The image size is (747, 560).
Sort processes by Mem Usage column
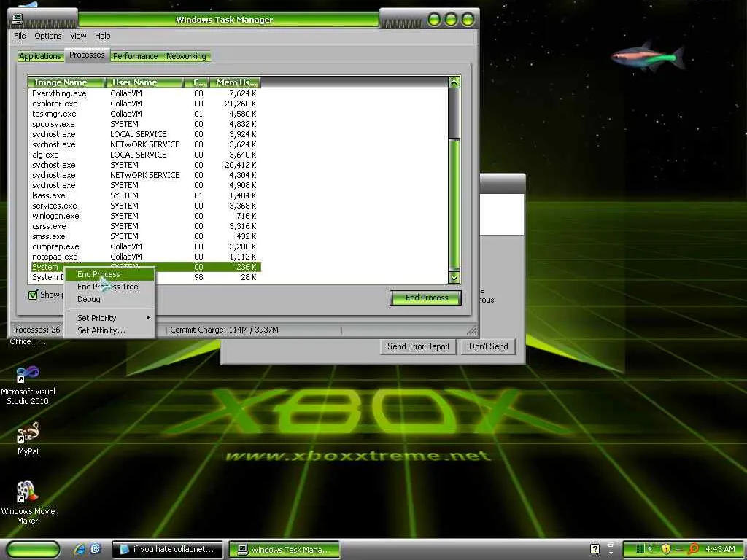pos(236,82)
